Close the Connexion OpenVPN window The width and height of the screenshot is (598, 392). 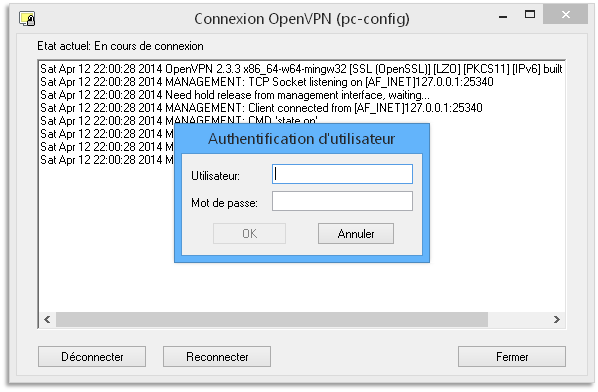click(566, 15)
